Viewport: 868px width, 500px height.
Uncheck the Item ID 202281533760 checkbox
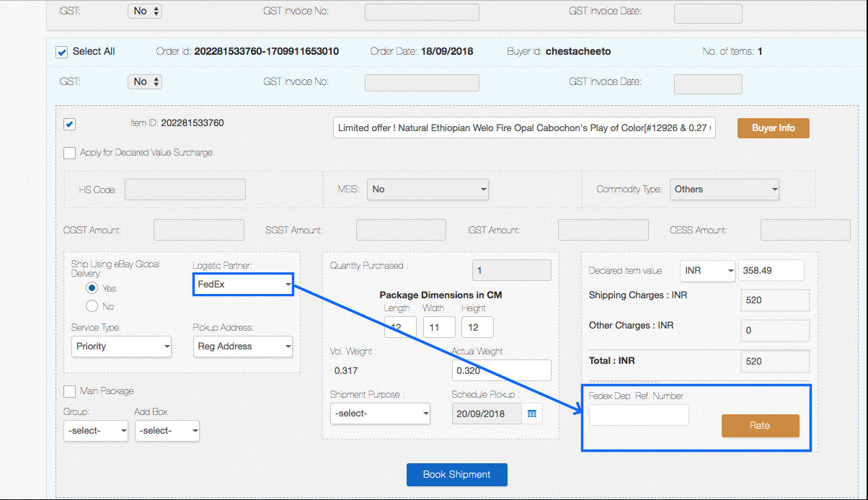pyautogui.click(x=70, y=125)
